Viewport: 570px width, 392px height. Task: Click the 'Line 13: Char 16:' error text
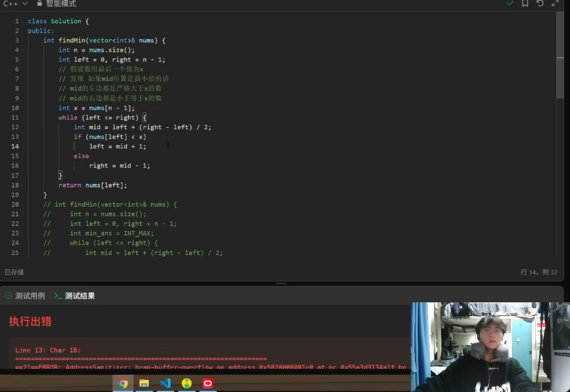click(x=48, y=350)
